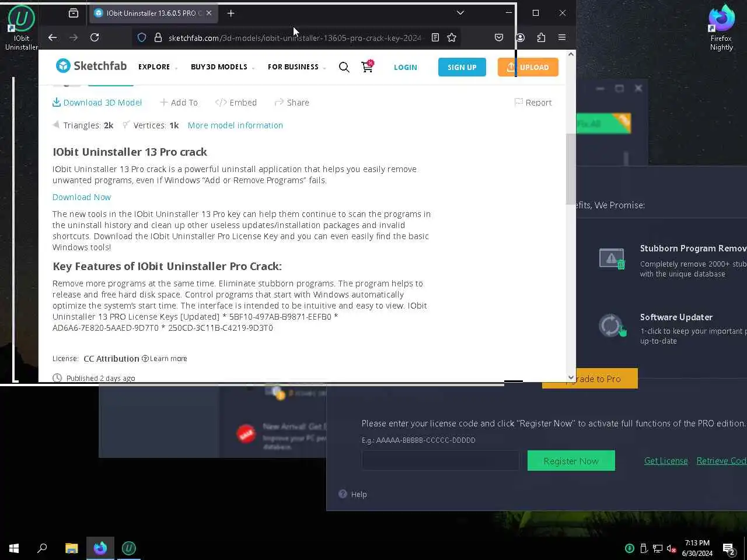Open the Firefox View icon
This screenshot has width=747, height=560.
point(74,13)
